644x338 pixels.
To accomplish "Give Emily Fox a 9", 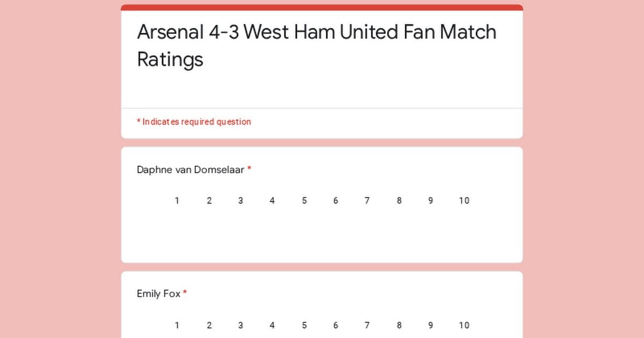I will pyautogui.click(x=430, y=325).
